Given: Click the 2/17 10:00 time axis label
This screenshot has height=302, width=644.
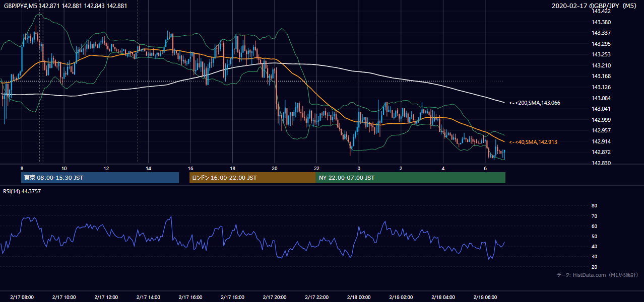Looking at the screenshot, I should pos(64,297).
